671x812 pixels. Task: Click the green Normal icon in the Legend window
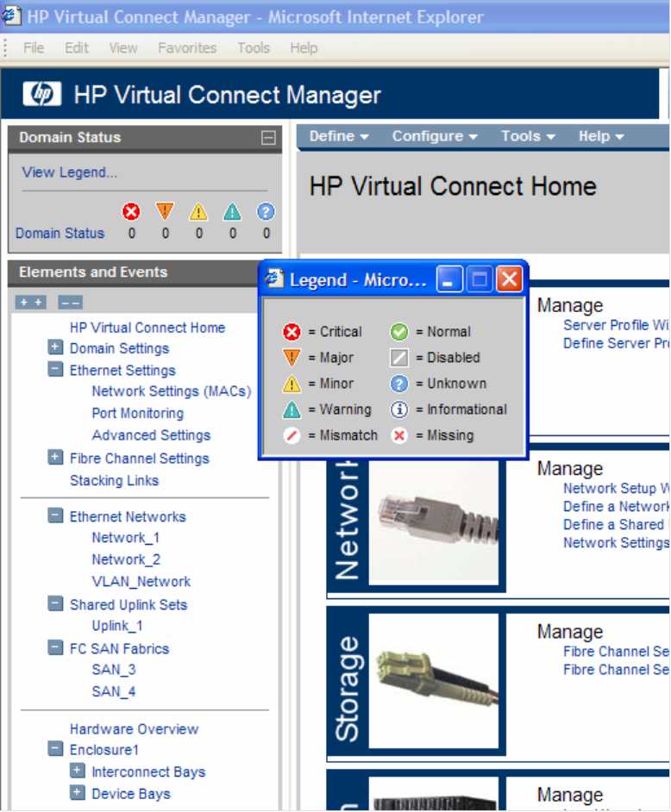399,331
